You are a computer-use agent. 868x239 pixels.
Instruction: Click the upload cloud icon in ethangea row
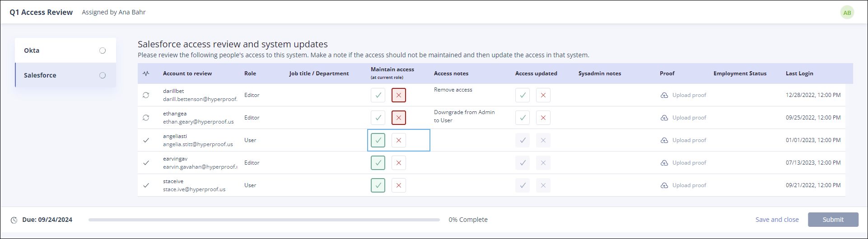664,118
